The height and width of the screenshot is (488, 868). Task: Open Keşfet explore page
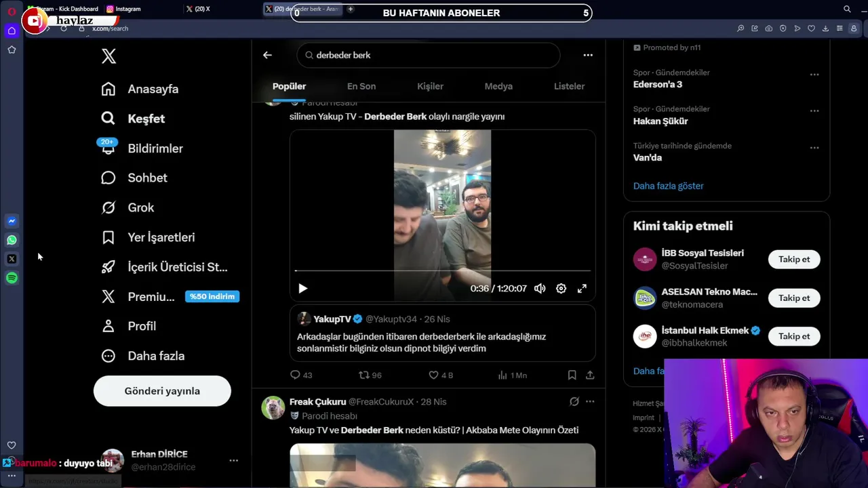coord(133,119)
